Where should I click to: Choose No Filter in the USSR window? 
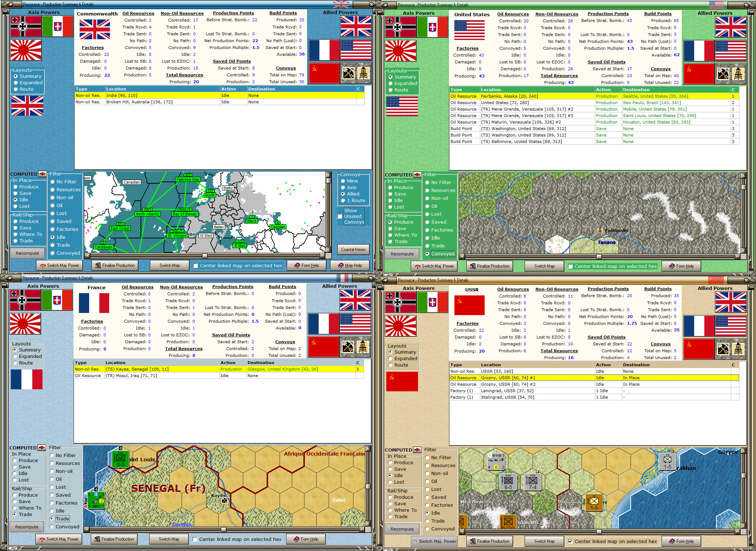click(438, 458)
